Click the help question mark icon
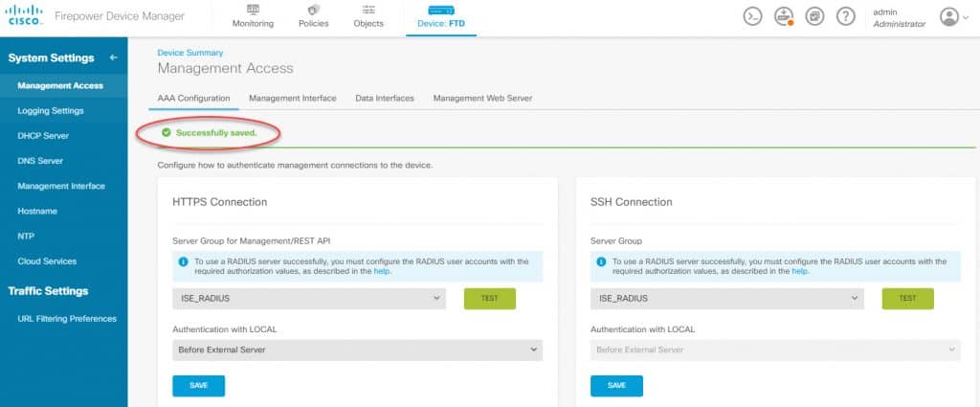The width and height of the screenshot is (980, 407). tap(846, 16)
